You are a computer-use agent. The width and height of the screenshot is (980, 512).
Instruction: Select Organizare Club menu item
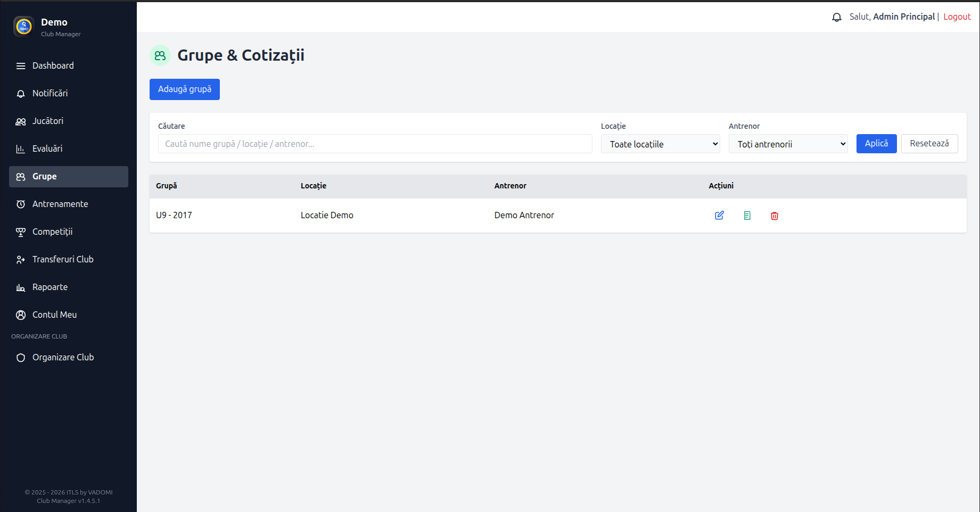(63, 358)
